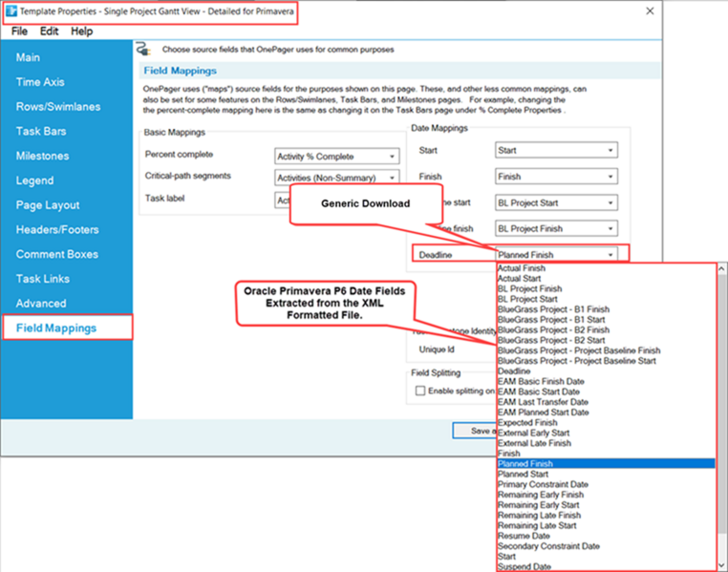Open the File menu
The image size is (728, 572).
coord(19,32)
